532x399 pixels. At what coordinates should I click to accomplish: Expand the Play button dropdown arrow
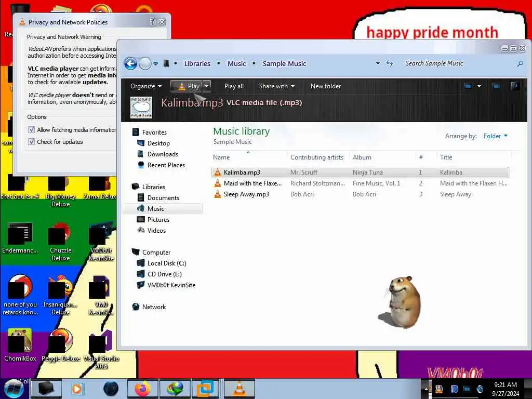click(206, 86)
